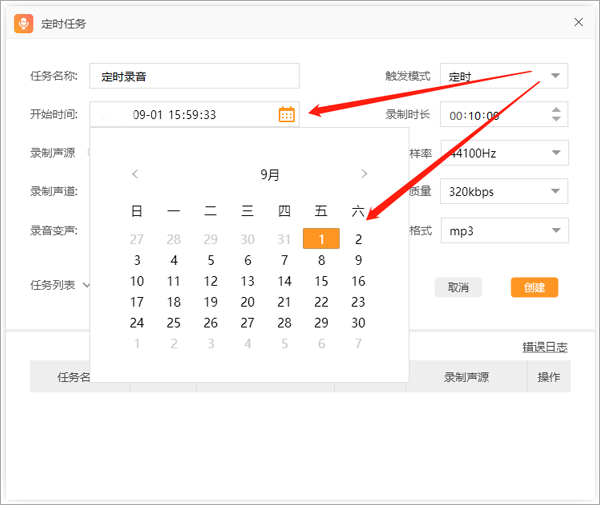The width and height of the screenshot is (600, 505).
Task: Increase recording duration with up arrow
Action: [556, 109]
